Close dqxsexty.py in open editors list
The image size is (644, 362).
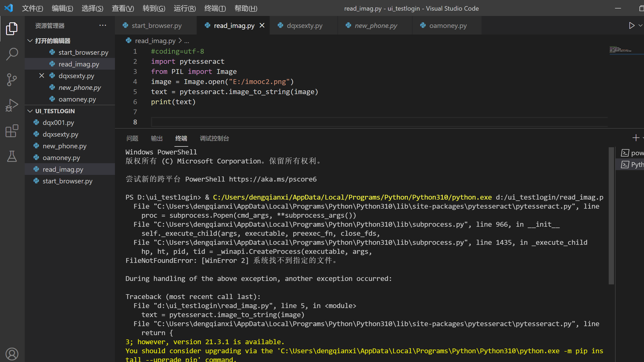42,76
